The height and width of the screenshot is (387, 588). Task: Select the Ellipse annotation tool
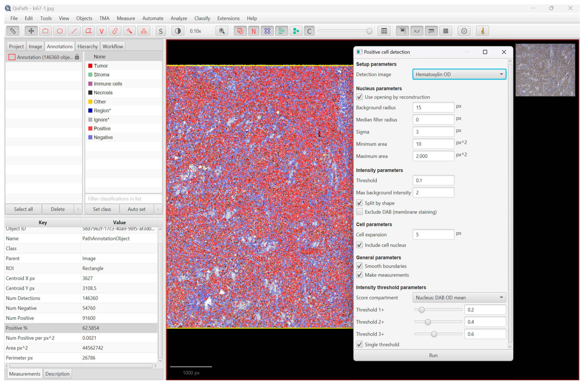click(60, 31)
